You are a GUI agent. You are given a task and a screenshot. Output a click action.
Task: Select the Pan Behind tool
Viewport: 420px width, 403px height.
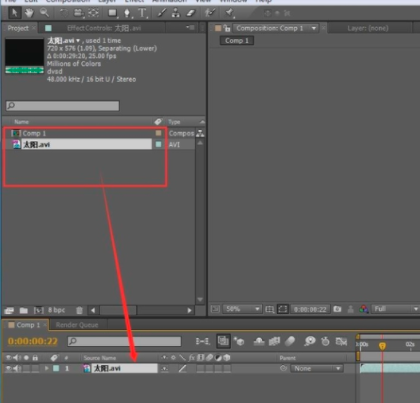(x=94, y=13)
